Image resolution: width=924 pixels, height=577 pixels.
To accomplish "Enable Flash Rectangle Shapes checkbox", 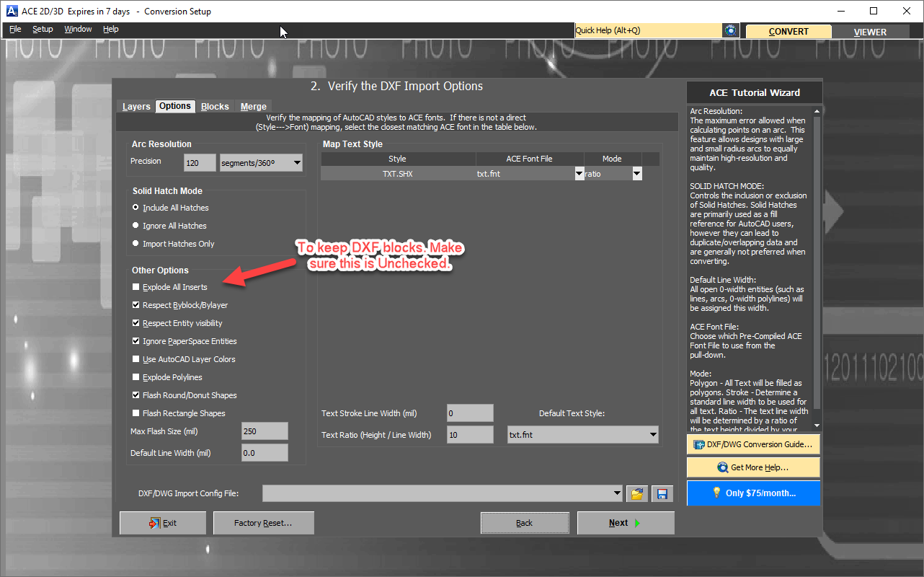I will 136,413.
